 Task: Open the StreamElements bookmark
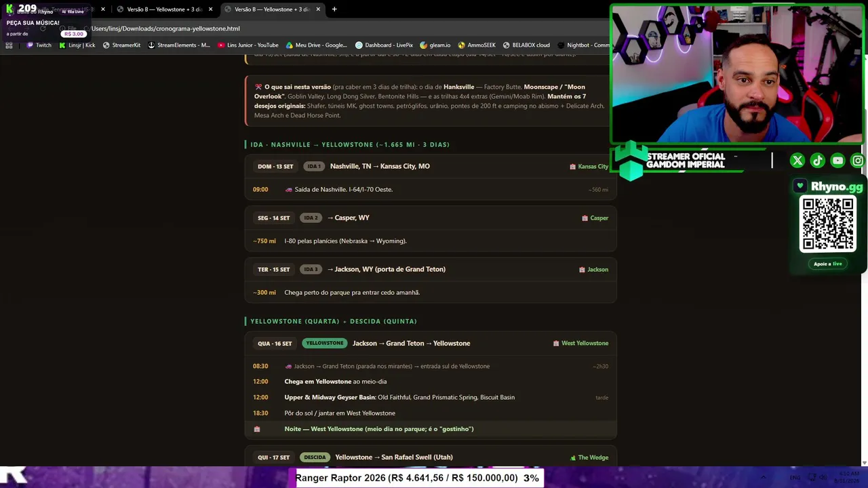coord(179,45)
